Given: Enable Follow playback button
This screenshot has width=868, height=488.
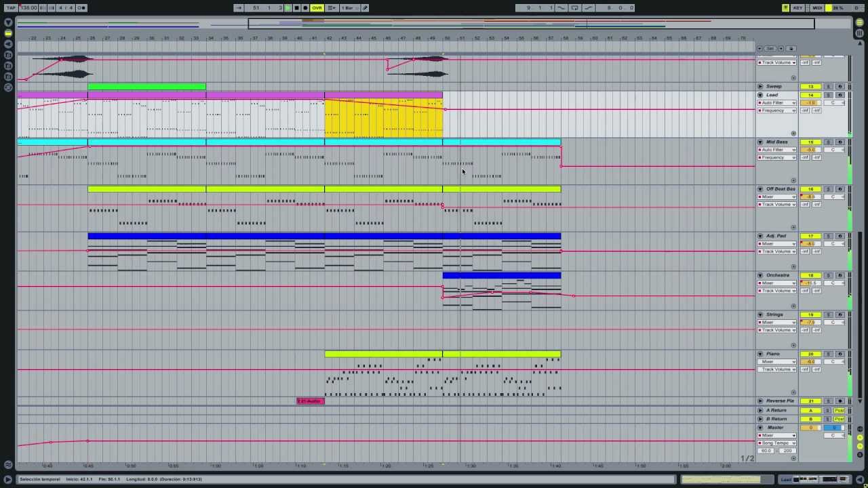Looking at the screenshot, I should 238,7.
